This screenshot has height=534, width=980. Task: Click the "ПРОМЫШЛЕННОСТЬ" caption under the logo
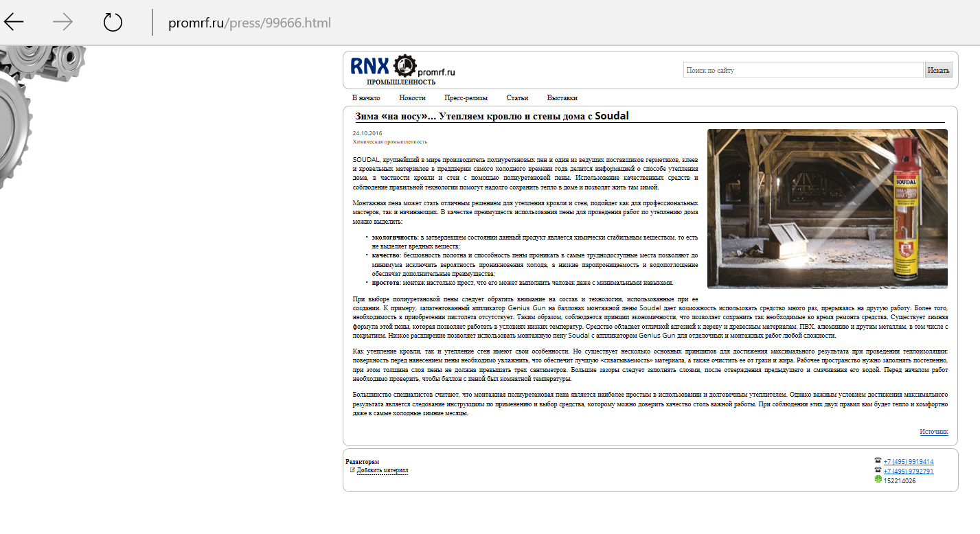[401, 82]
